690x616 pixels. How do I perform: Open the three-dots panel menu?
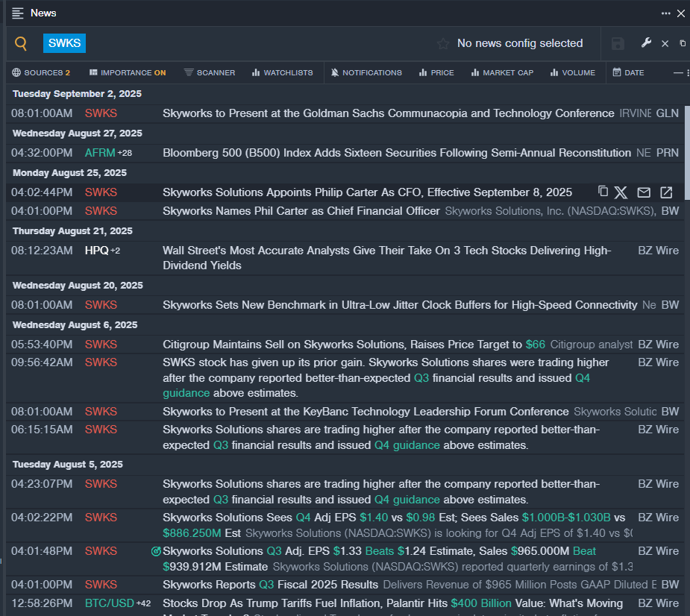666,13
